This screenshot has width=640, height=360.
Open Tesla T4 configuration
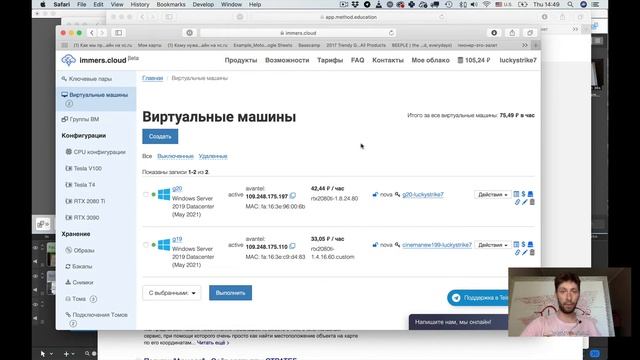(80, 184)
